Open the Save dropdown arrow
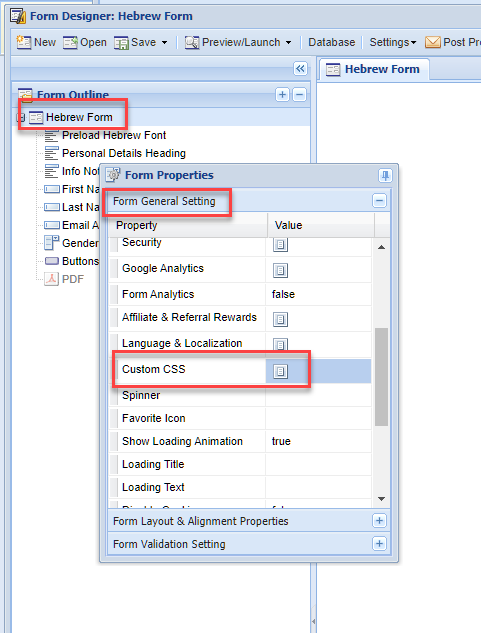The image size is (481, 633). [164, 42]
